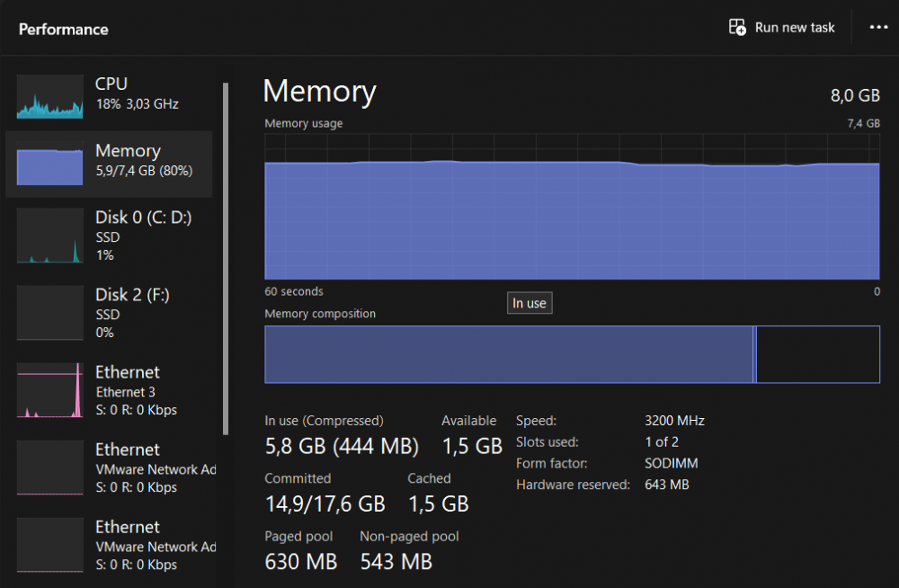899x588 pixels.
Task: Click the Cached label
Action: [x=429, y=478]
